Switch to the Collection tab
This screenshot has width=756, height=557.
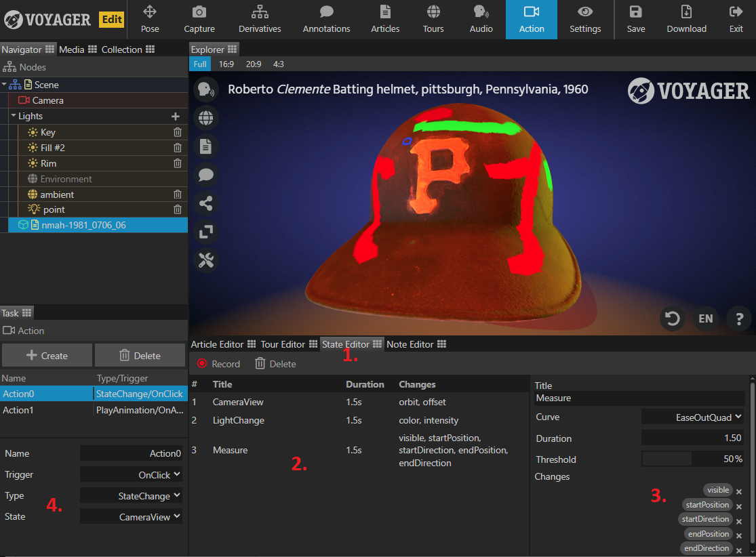[x=127, y=49]
